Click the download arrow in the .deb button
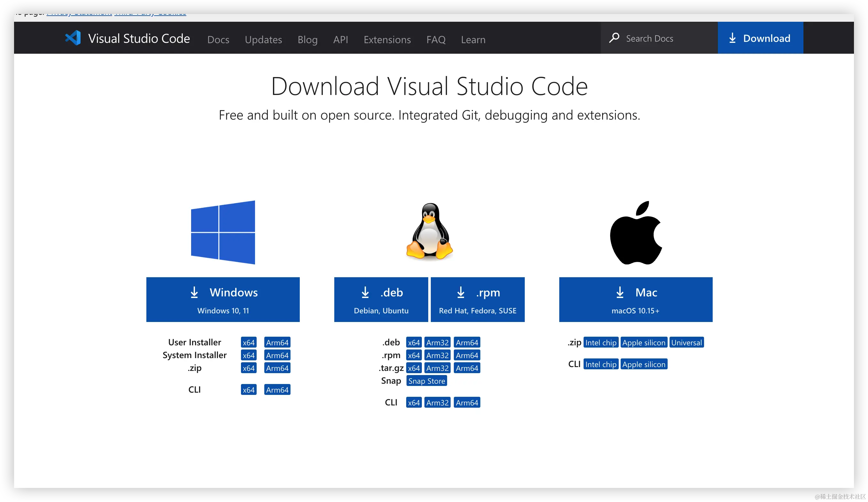Viewport: 868px width, 502px height. (x=365, y=293)
